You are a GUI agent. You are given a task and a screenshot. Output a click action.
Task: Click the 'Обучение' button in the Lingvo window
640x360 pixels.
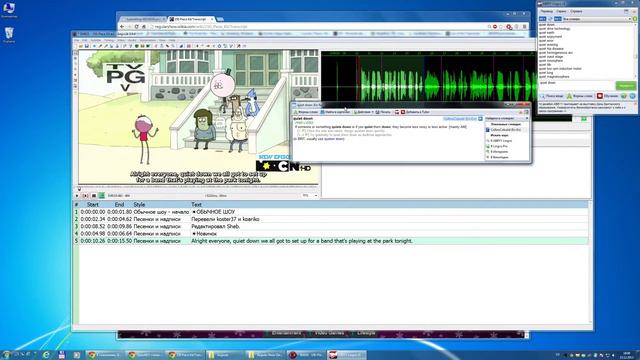pyautogui.click(x=607, y=96)
